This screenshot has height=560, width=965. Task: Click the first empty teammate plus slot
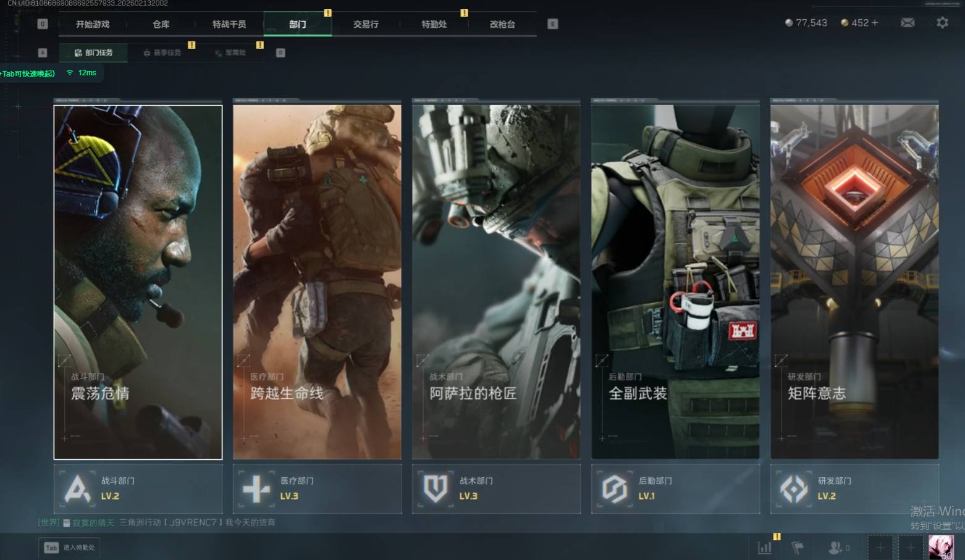(880, 548)
